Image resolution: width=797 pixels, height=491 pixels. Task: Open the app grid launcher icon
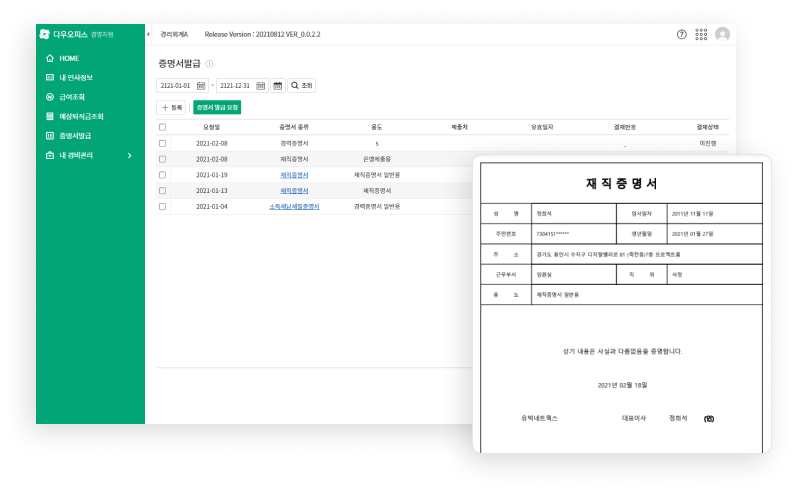(701, 34)
